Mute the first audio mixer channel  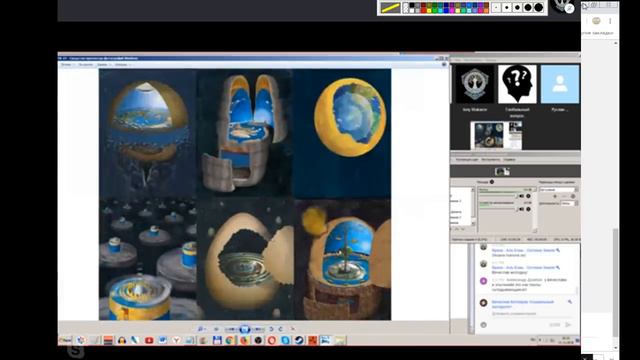click(522, 196)
